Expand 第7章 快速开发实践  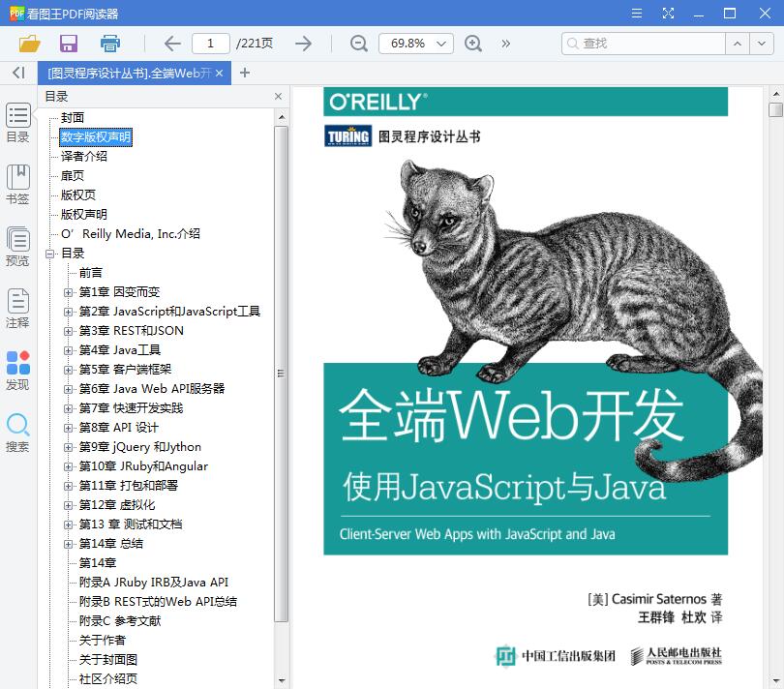pyautogui.click(x=68, y=408)
